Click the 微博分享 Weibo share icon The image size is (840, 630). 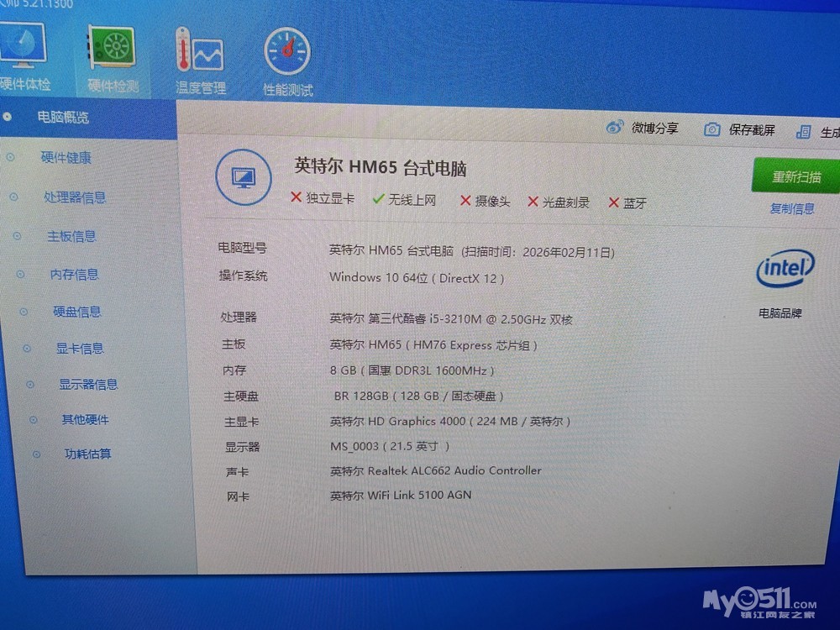616,128
